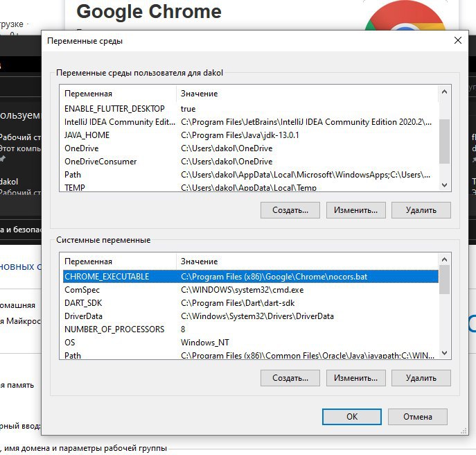This screenshot has width=476, height=455.
Task: Confirm with the OK button
Action: pos(352,417)
